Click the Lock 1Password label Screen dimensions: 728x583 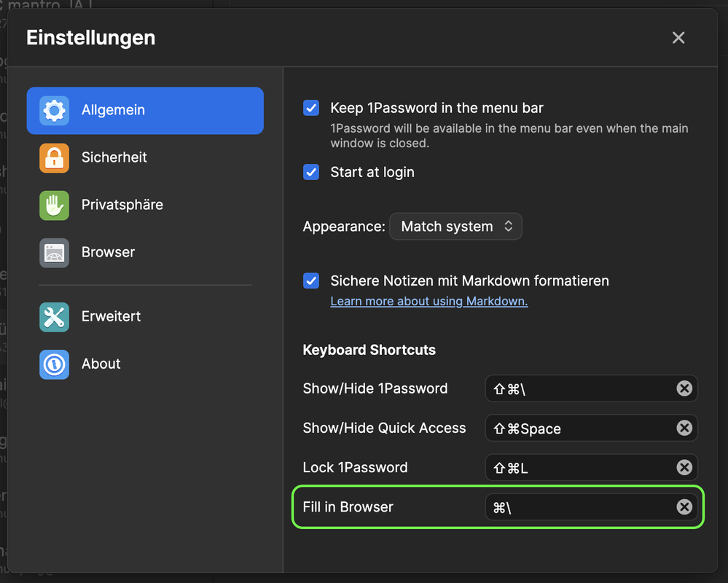pos(355,467)
